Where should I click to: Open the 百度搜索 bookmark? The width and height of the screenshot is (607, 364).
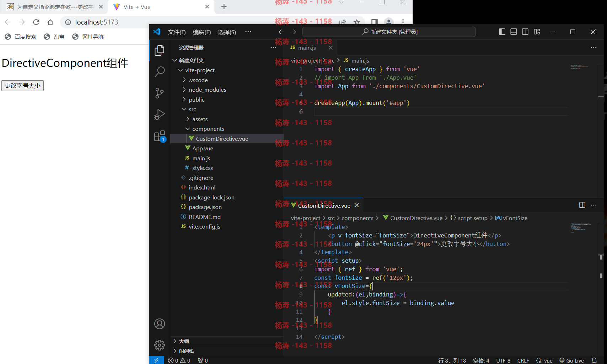click(20, 37)
